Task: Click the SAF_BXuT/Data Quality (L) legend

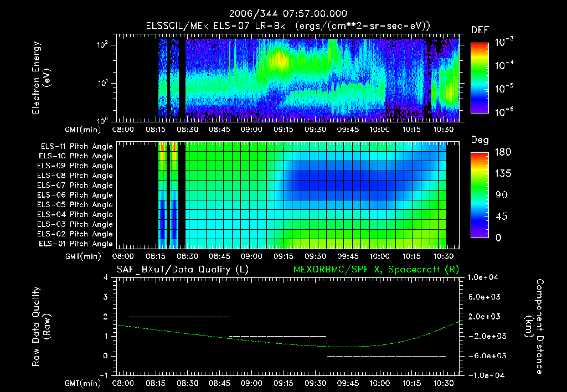Action: tap(183, 270)
